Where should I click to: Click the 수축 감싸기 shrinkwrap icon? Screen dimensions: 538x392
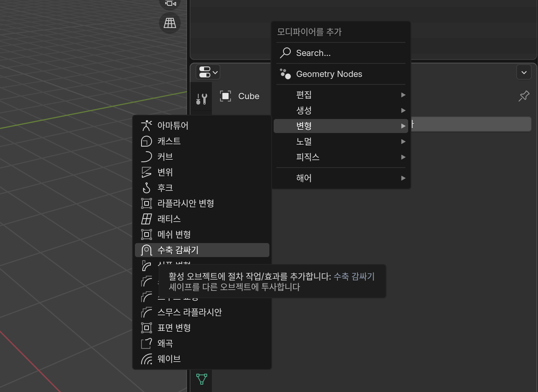(x=147, y=250)
